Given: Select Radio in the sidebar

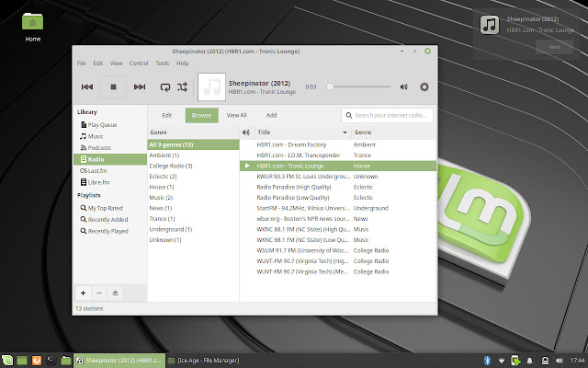Looking at the screenshot, I should [110, 159].
